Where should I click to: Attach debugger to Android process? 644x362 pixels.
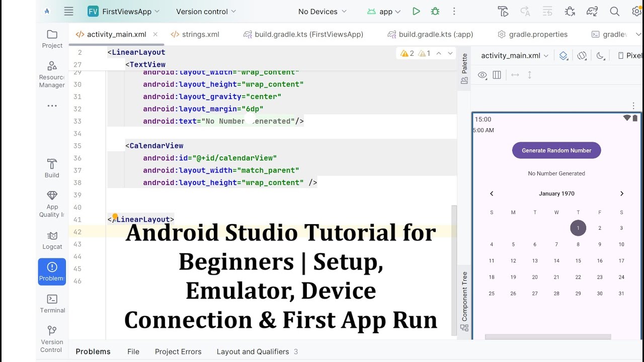pos(570,11)
